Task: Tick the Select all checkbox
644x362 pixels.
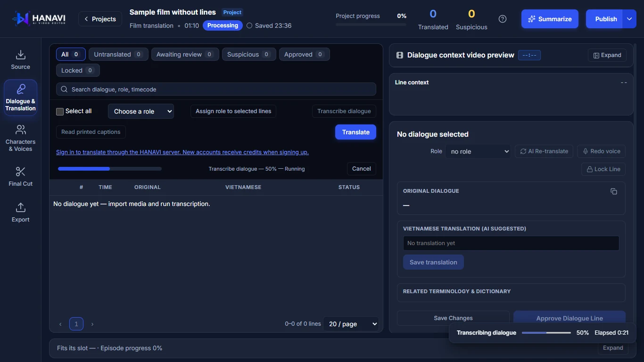Action: 60,112
